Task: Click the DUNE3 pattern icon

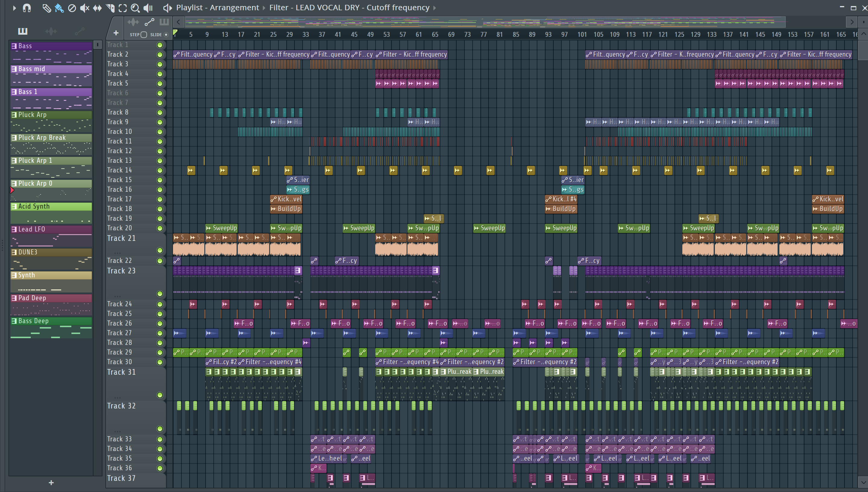Action: [x=14, y=252]
